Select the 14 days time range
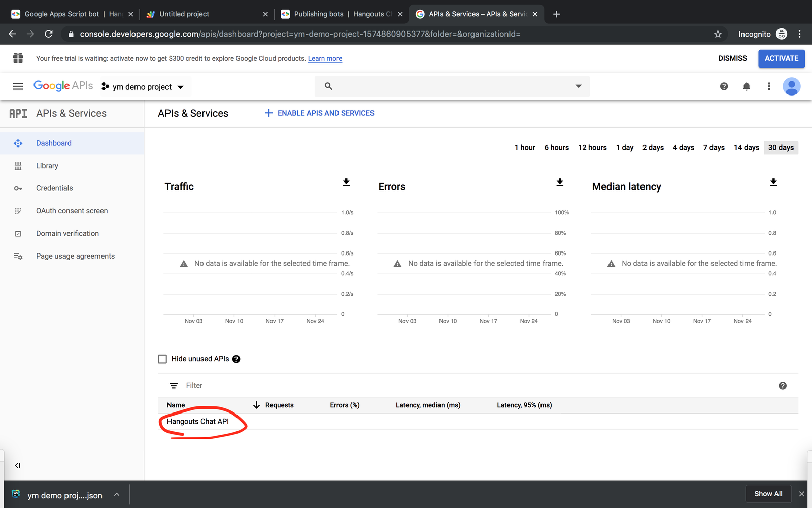 (x=747, y=148)
